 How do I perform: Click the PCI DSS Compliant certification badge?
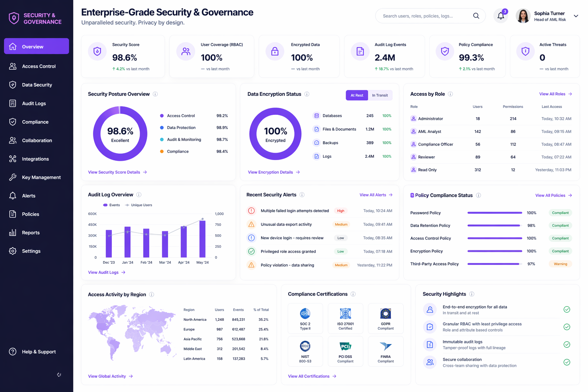tap(345, 351)
